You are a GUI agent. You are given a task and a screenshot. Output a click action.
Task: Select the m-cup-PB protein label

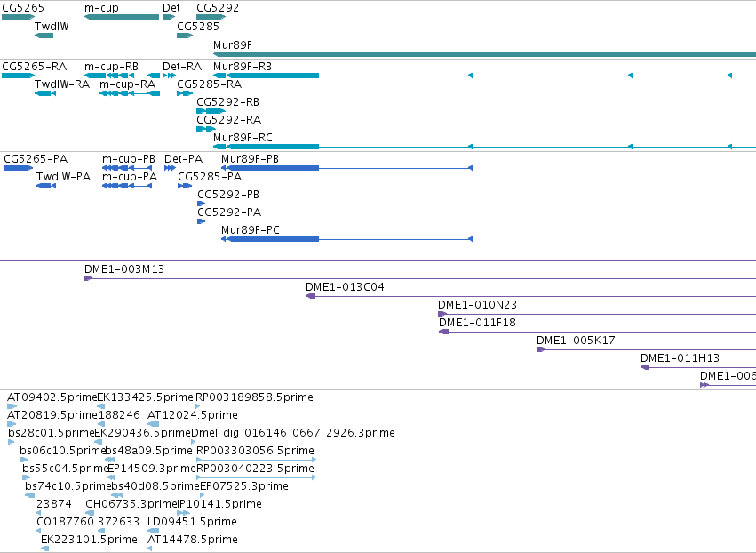coord(129,159)
